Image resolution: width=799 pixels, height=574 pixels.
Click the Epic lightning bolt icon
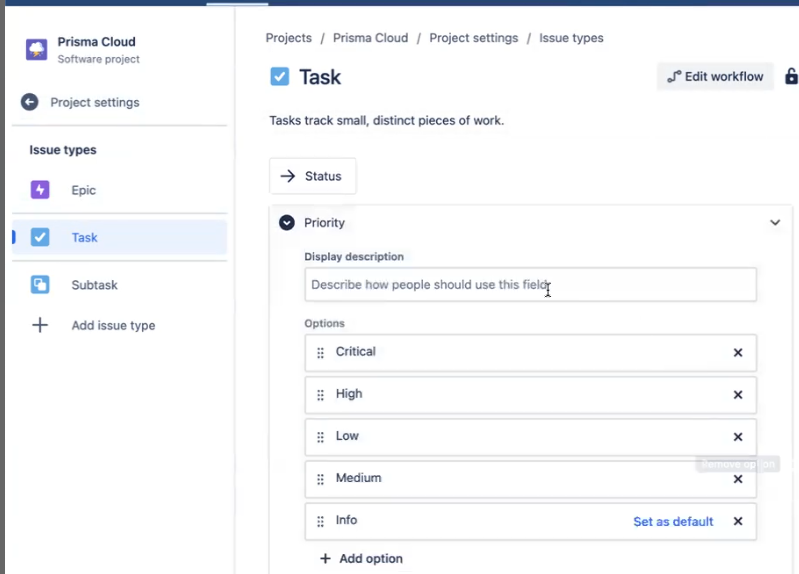point(40,190)
